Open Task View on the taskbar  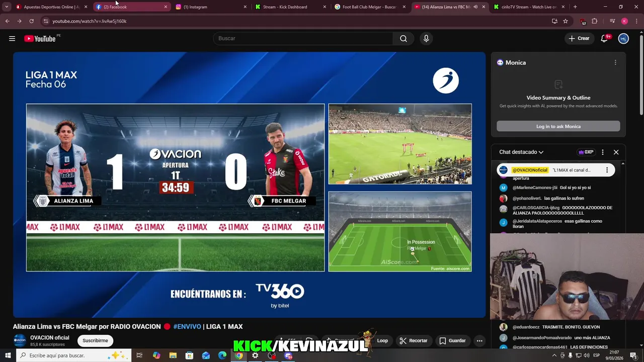tap(139, 355)
